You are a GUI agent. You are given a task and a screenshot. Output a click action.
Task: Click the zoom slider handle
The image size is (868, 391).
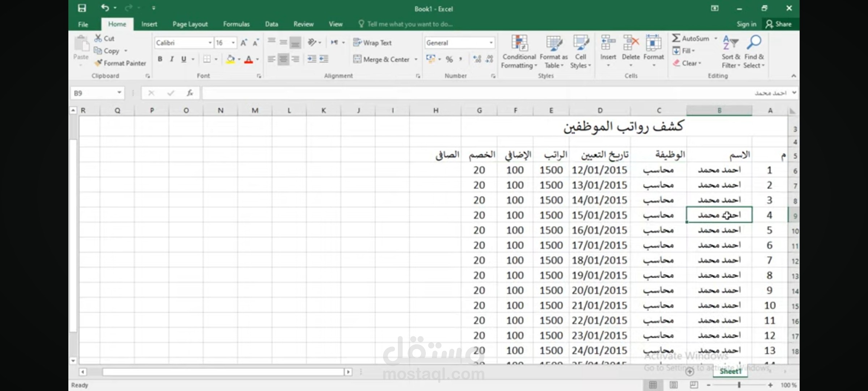739,385
